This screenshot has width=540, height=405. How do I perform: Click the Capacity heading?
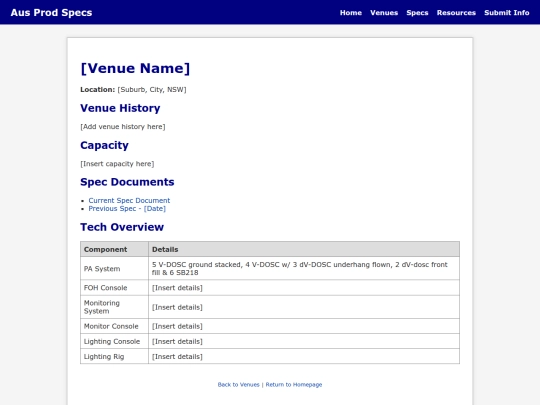click(104, 145)
